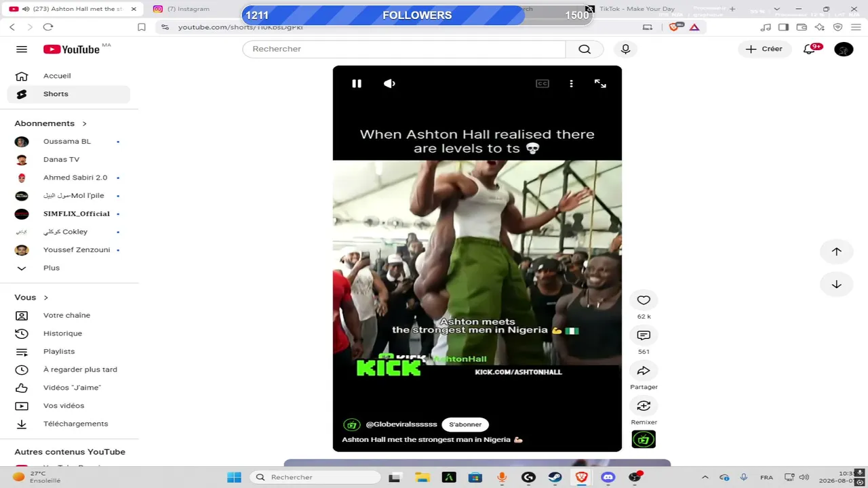
Task: Pause the playing Short
Action: 357,83
